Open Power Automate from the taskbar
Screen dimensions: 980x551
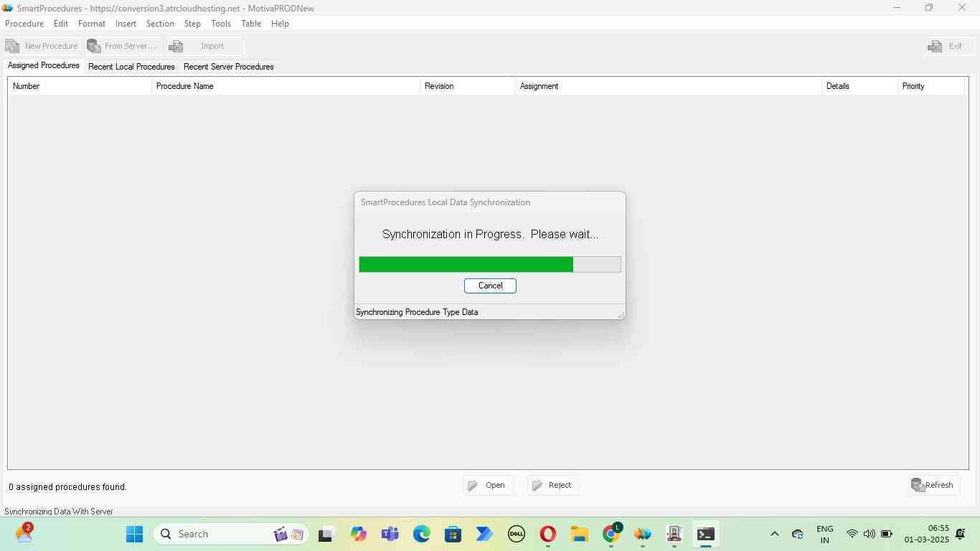(484, 534)
